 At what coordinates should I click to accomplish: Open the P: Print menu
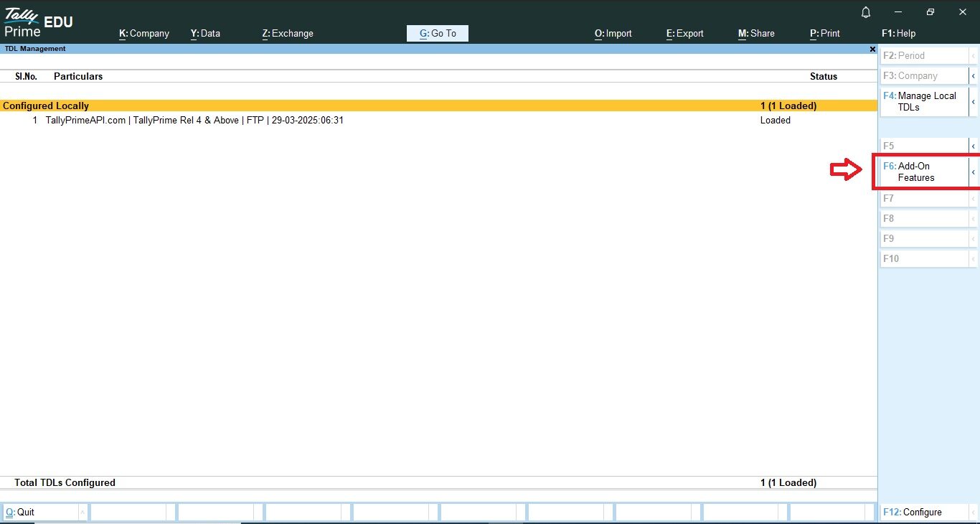coord(825,33)
